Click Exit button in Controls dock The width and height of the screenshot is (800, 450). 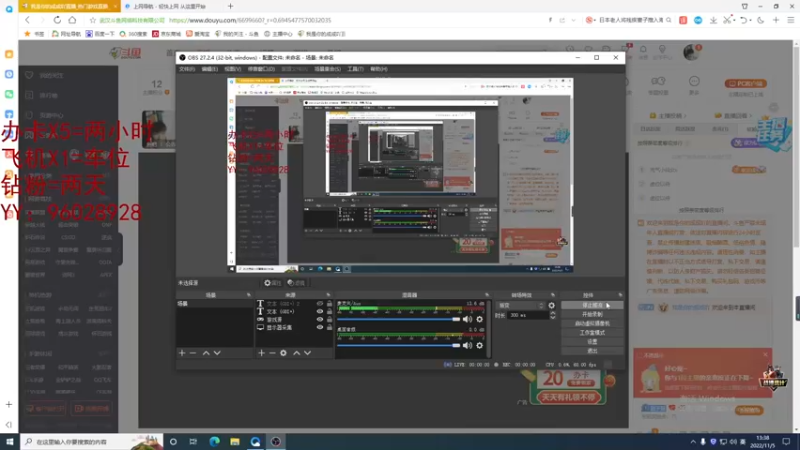click(x=592, y=351)
